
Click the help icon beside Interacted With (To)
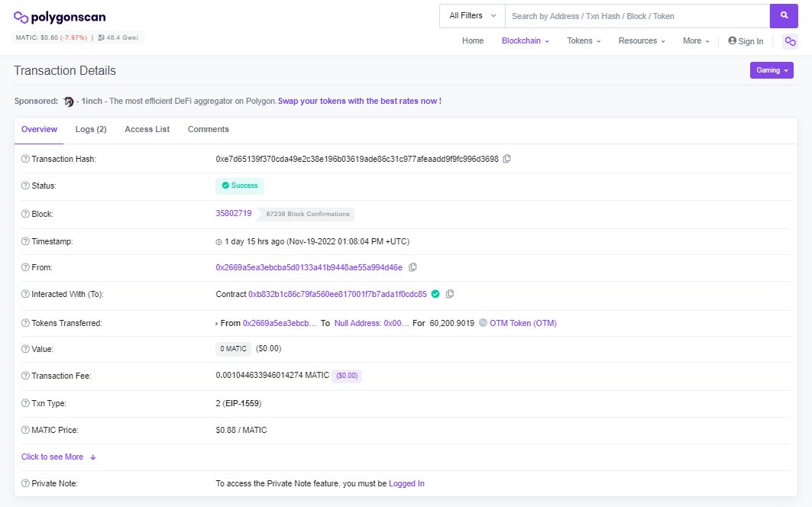(25, 294)
